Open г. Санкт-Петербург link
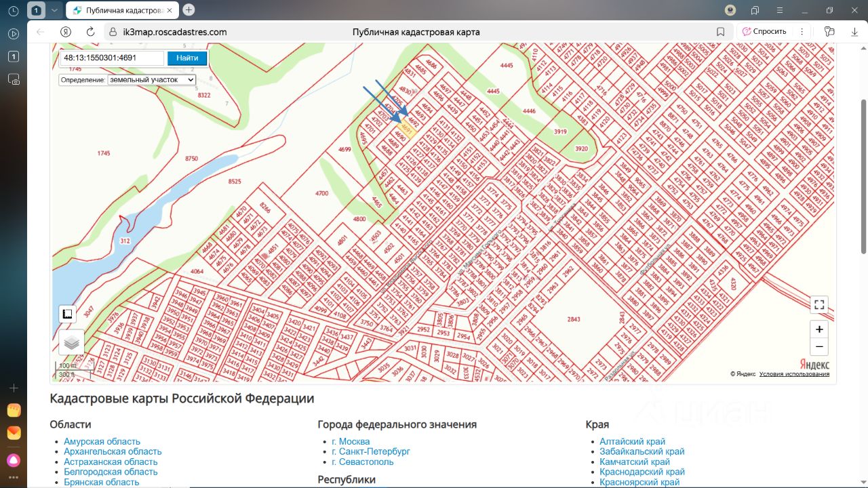The width and height of the screenshot is (868, 488). tap(371, 452)
